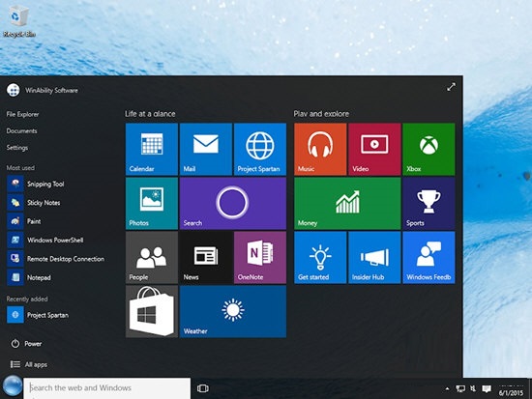
Task: Click the Insider Hub megaphone tile
Action: (374, 258)
